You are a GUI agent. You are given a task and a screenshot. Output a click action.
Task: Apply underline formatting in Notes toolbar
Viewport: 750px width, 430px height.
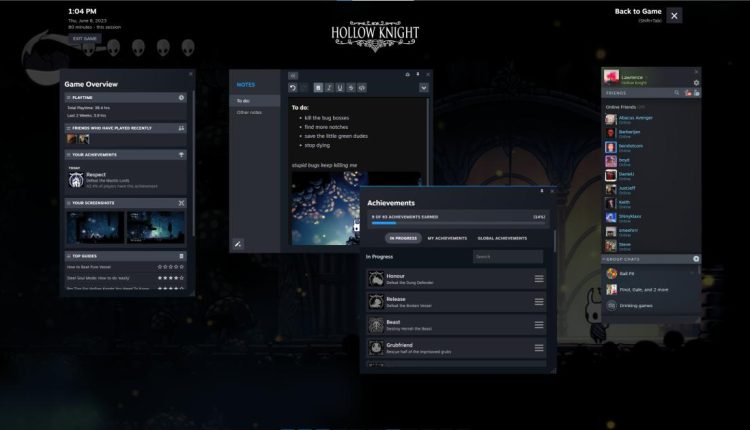tap(340, 88)
